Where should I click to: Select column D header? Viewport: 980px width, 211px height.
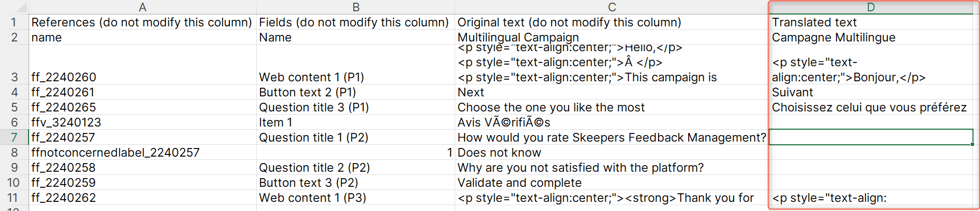(871, 7)
